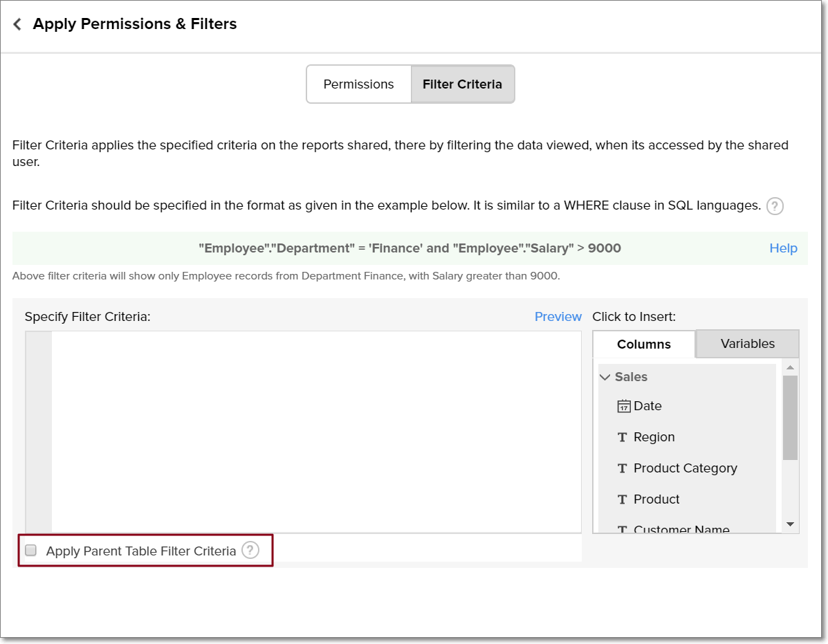The height and width of the screenshot is (644, 828).
Task: Click the back arrow beside Apply Permissions
Action: (17, 24)
